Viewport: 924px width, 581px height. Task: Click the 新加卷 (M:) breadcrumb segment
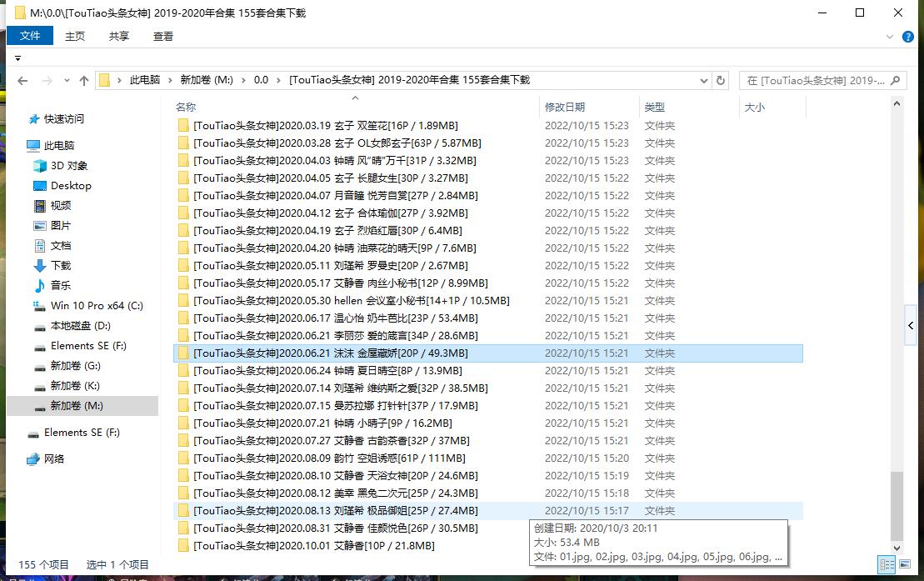point(207,80)
